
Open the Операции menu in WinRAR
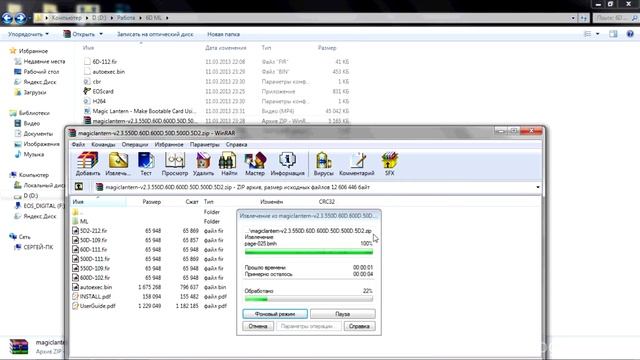click(x=135, y=144)
